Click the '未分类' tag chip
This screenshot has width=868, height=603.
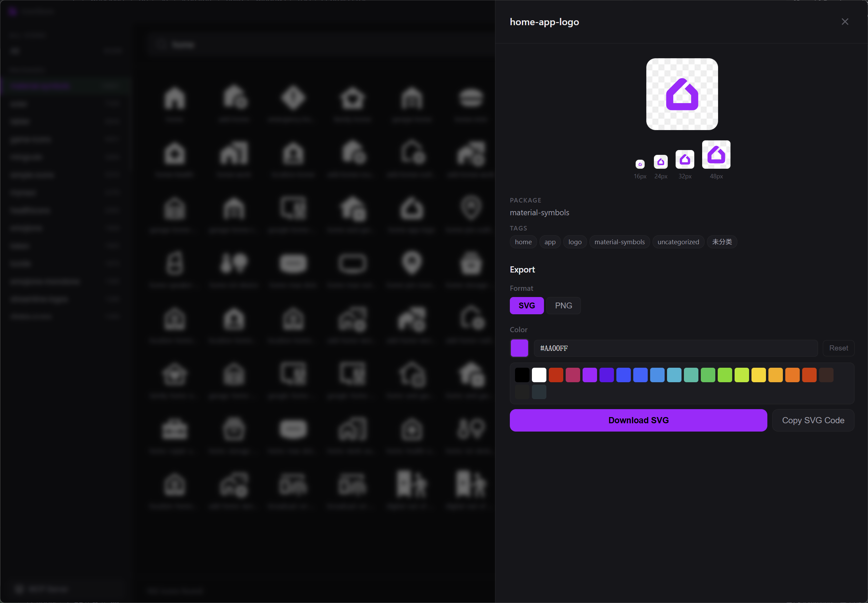click(x=721, y=242)
